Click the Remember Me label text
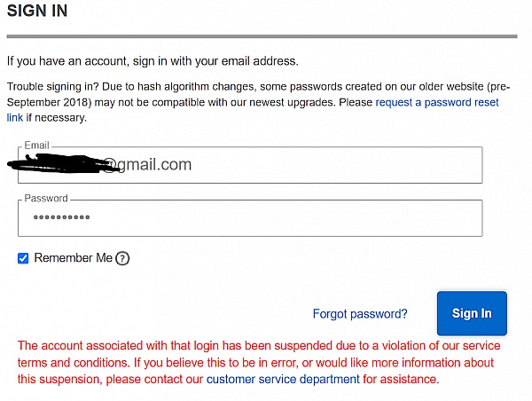Viewport: 532px width, 401px height. pos(73,257)
